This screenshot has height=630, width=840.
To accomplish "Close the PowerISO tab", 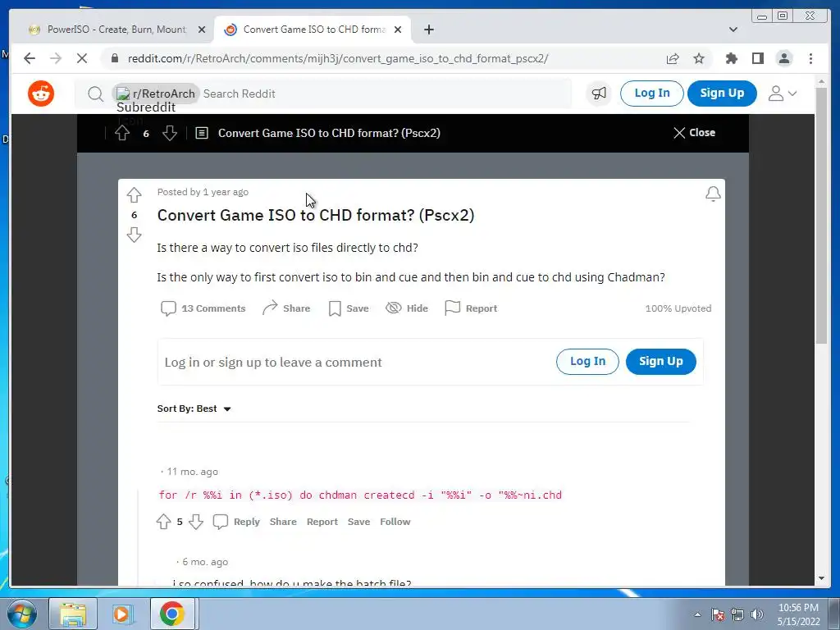I will 202,30.
